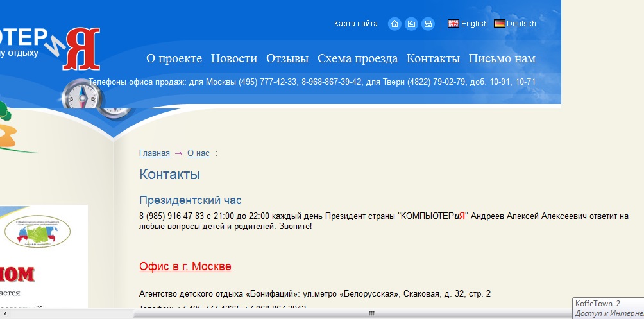Viewport: 644px width, 319px height.
Task: Open the Карта сайта link
Action: coord(355,24)
